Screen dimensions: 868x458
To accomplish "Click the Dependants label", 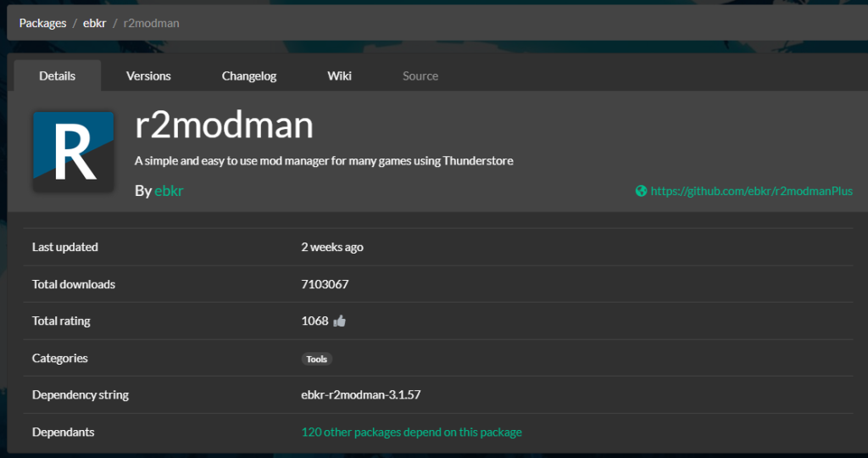I will click(63, 432).
